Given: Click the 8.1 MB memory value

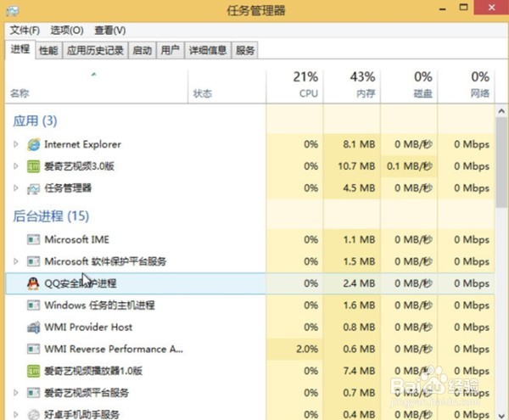Looking at the screenshot, I should (x=359, y=144).
